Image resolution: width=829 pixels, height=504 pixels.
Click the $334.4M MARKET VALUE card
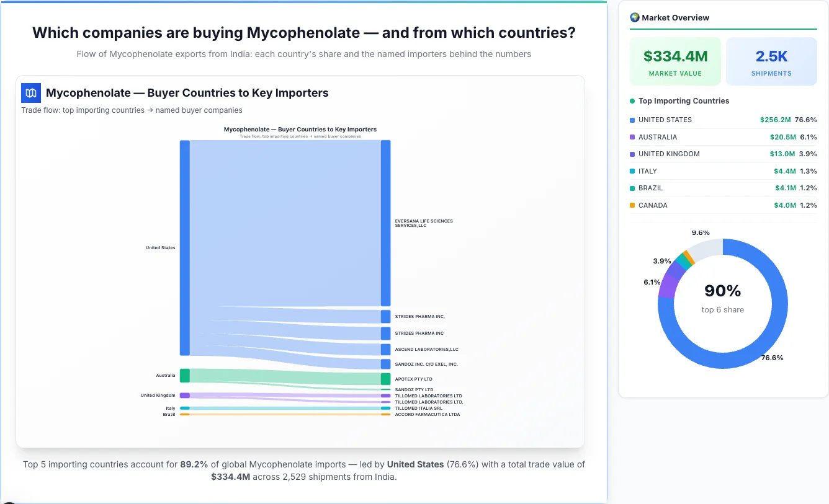(675, 61)
